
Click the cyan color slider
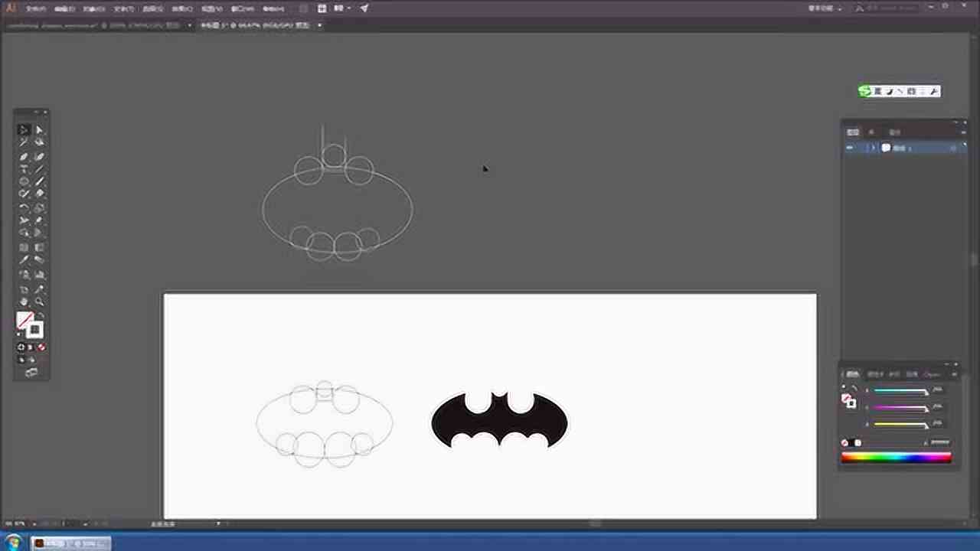(x=901, y=390)
